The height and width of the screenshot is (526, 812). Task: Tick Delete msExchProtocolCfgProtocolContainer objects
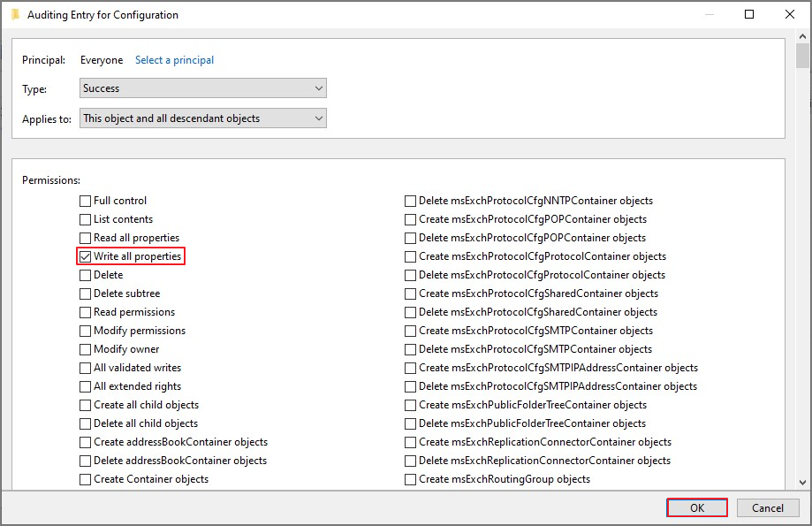click(411, 275)
